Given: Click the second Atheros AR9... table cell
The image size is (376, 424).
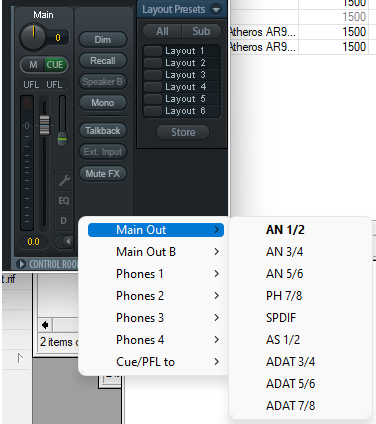Looking at the screenshot, I should (263, 47).
